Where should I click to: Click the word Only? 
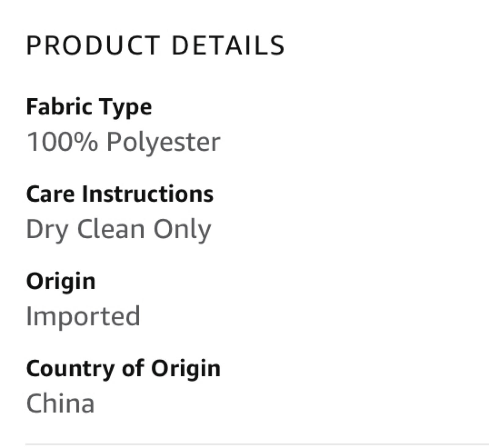pos(182,230)
